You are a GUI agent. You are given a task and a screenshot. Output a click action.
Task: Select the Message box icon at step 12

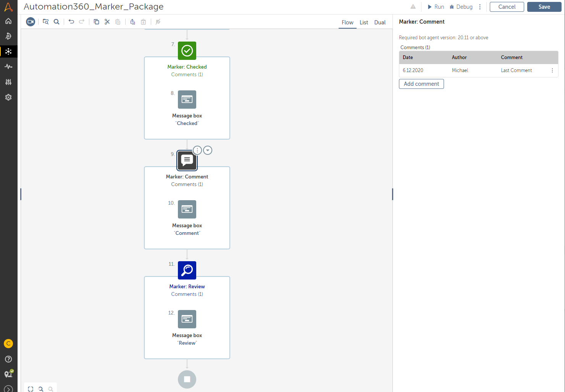(x=187, y=319)
